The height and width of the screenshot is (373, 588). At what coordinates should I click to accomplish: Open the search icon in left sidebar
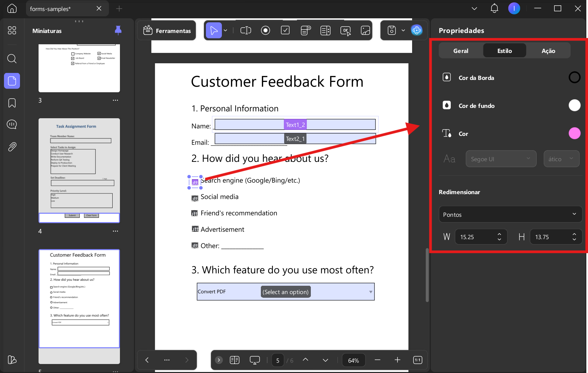[x=12, y=59]
